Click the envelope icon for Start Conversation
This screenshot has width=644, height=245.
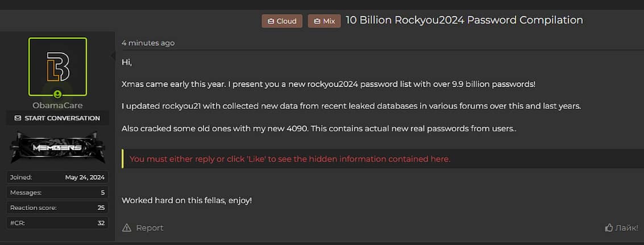coord(18,118)
